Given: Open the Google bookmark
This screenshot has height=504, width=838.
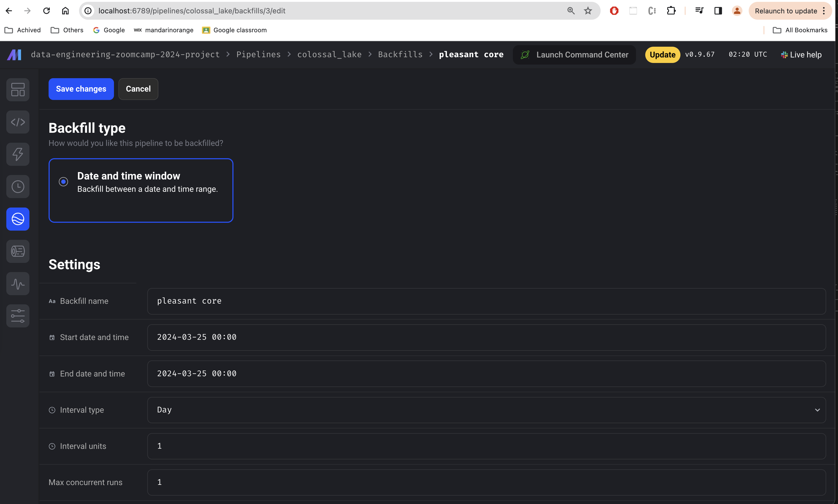Looking at the screenshot, I should tap(109, 30).
